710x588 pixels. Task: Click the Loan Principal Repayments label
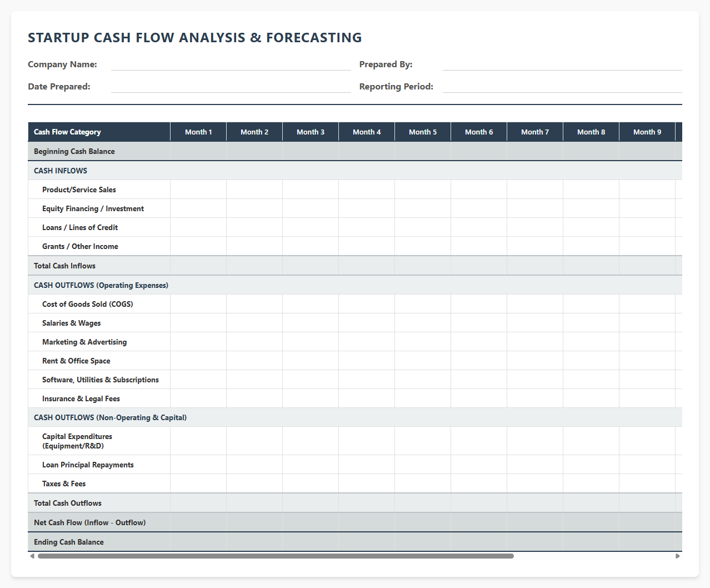click(x=88, y=465)
